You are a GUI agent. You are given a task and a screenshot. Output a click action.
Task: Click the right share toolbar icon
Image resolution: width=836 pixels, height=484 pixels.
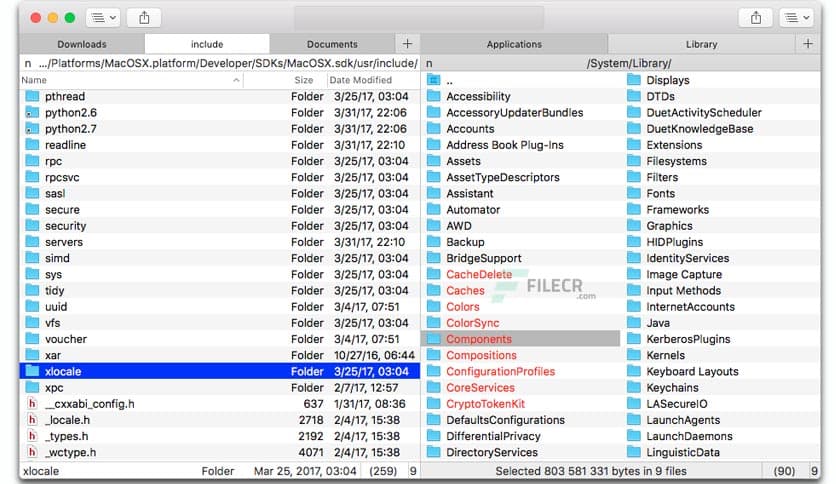[x=756, y=18]
